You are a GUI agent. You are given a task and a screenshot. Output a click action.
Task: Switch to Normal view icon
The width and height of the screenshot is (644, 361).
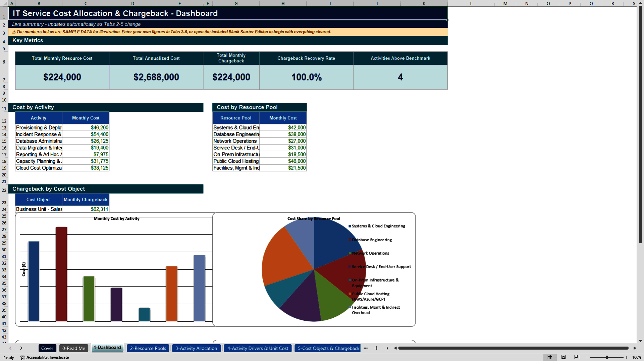550,357
